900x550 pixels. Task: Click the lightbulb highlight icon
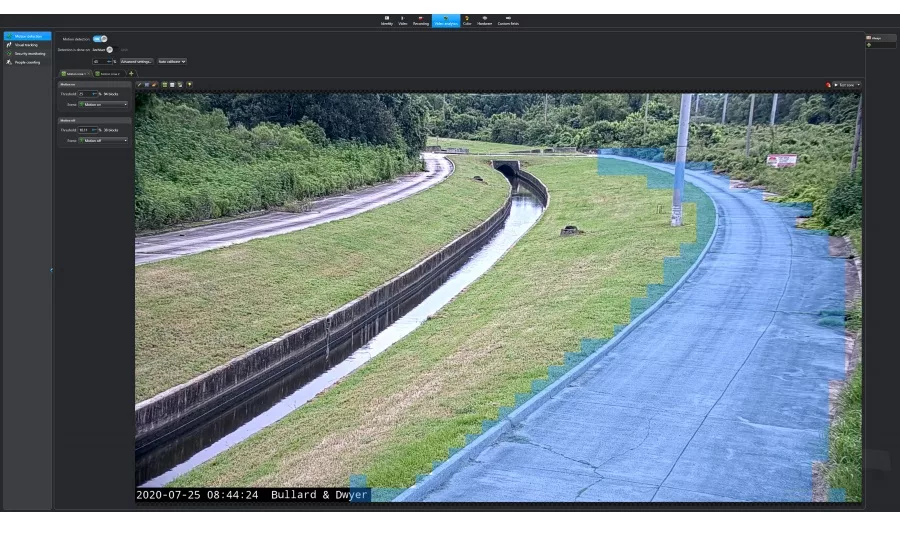tap(189, 85)
